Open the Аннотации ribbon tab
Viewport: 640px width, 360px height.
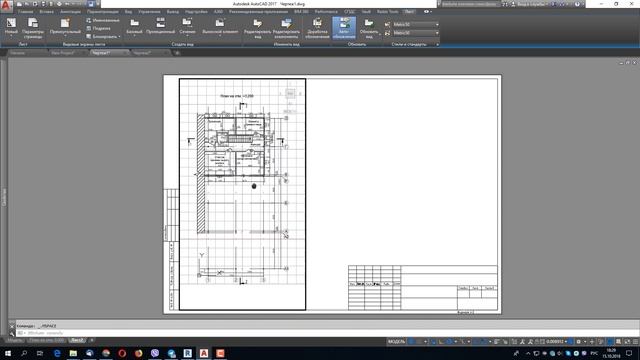(70, 11)
